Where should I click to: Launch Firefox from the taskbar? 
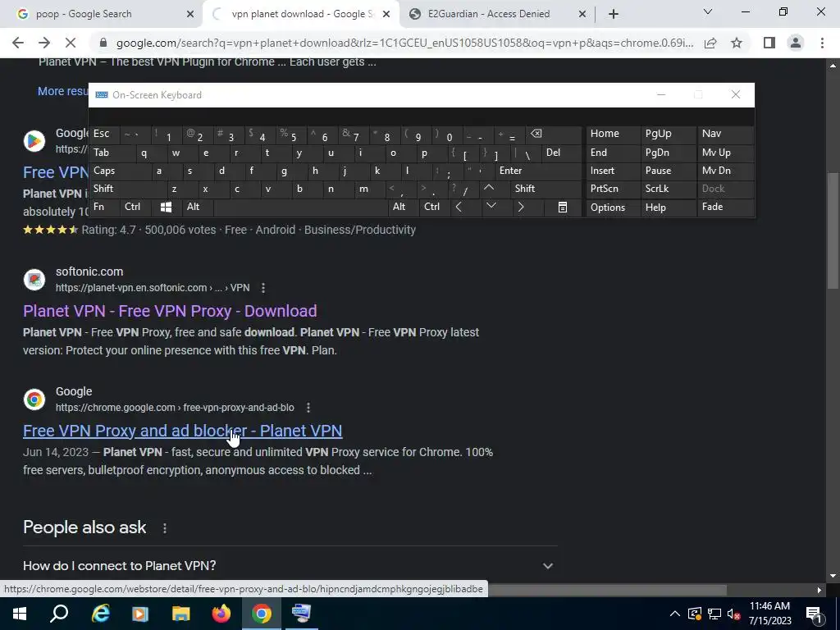[221, 614]
